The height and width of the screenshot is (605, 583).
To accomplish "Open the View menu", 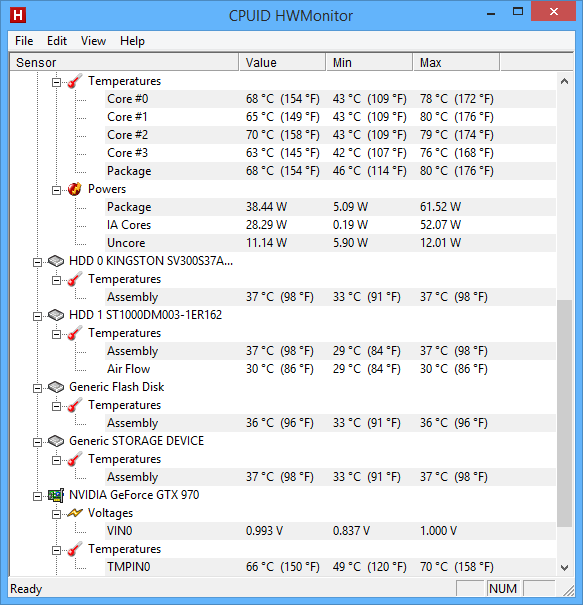I will [x=93, y=41].
